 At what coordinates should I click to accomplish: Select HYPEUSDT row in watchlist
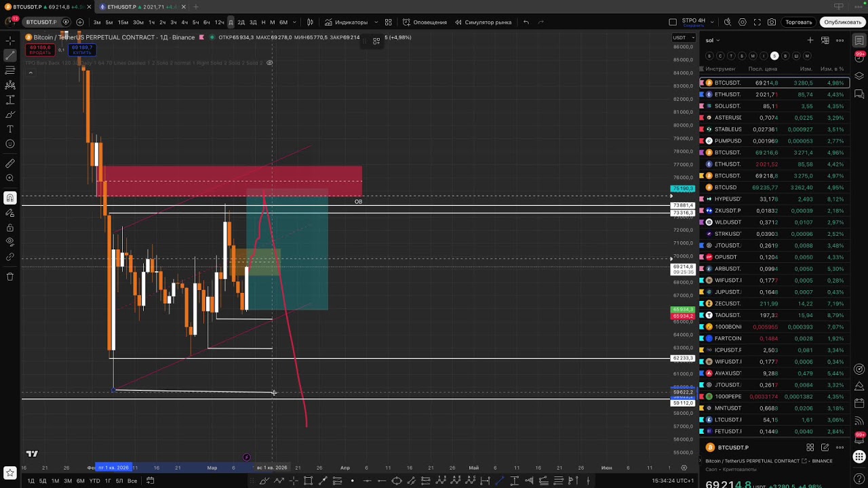coord(774,199)
